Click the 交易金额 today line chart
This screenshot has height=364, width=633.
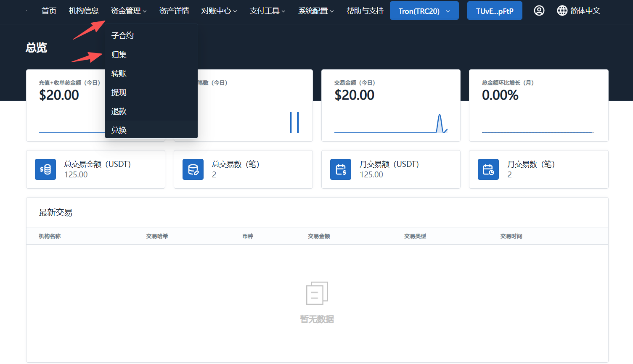(x=391, y=123)
